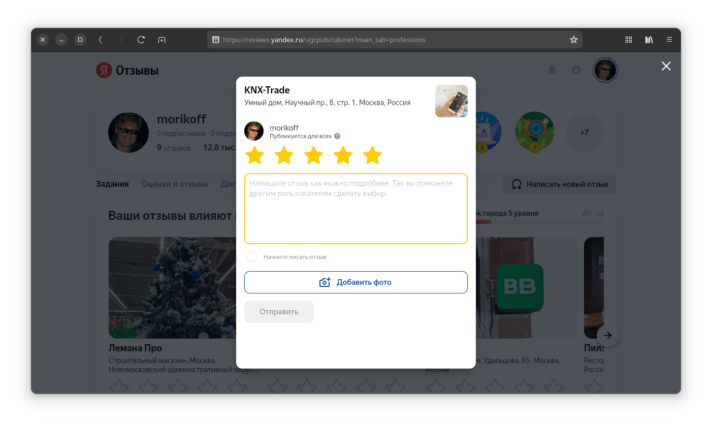Screen dimensions: 712x428
Task: Open the browser library icon
Action: point(649,40)
